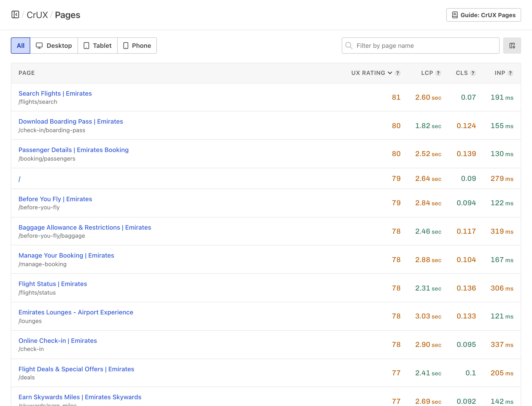Open Download Boarding Pass | Emirates page
Viewport: 532px width, 406px height.
(71, 121)
